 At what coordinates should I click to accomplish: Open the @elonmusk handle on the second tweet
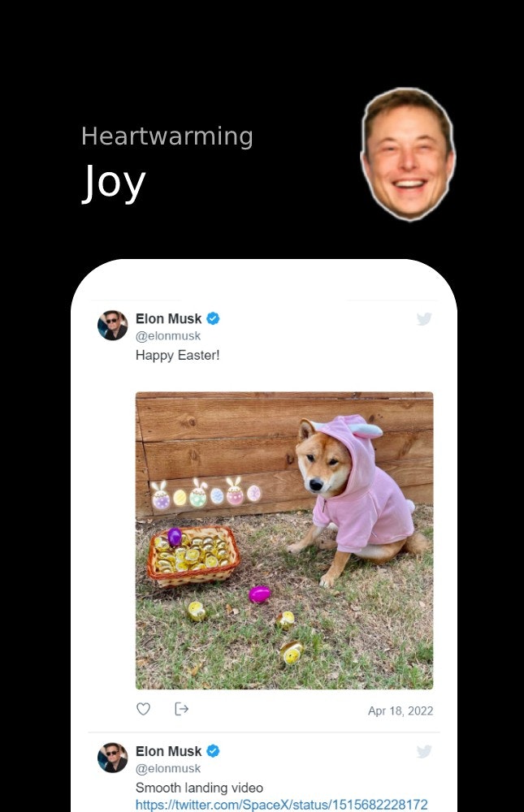(x=167, y=768)
